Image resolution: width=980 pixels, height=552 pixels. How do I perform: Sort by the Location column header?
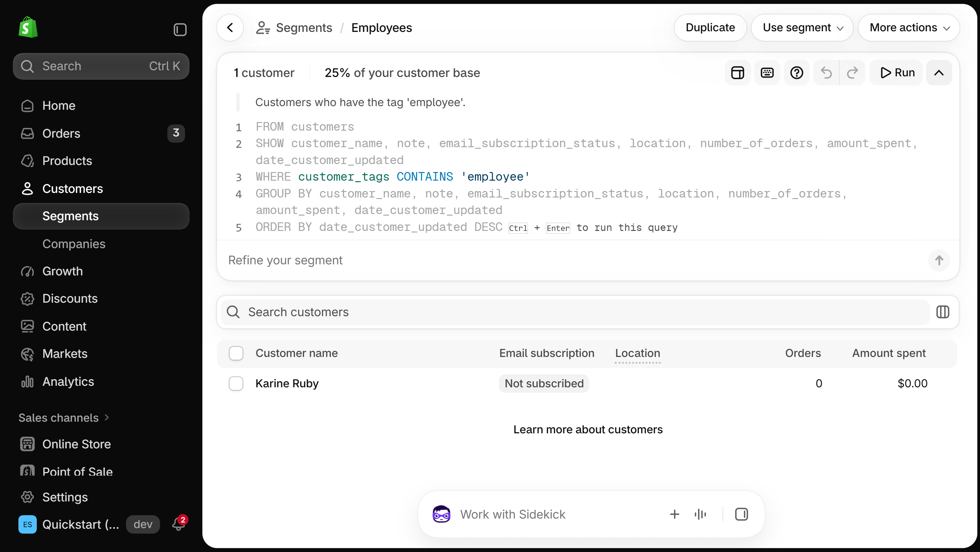(x=637, y=353)
